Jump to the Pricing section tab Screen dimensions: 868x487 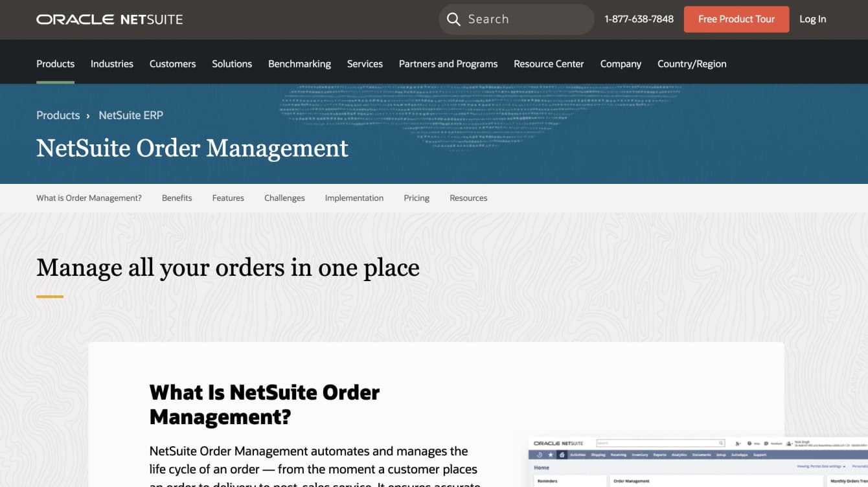[x=417, y=198]
